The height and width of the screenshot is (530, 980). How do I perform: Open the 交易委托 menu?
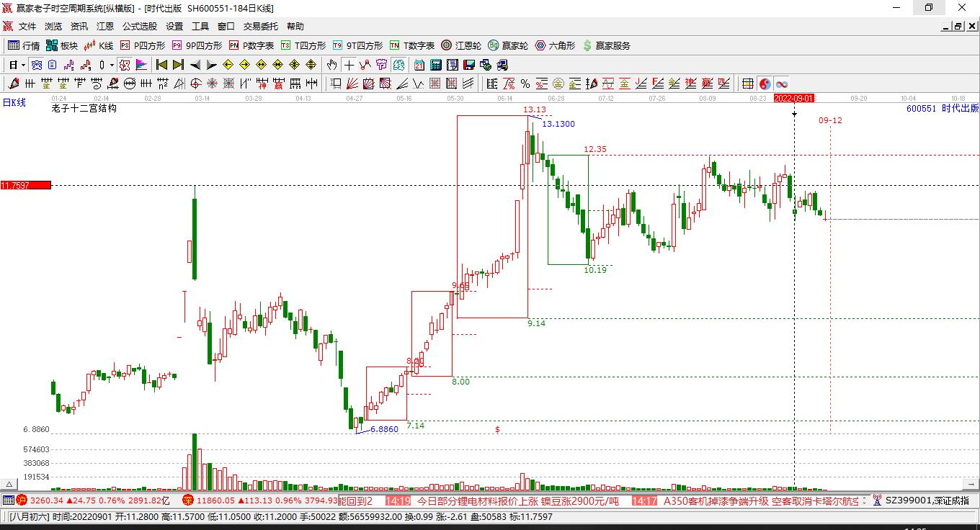tap(261, 27)
